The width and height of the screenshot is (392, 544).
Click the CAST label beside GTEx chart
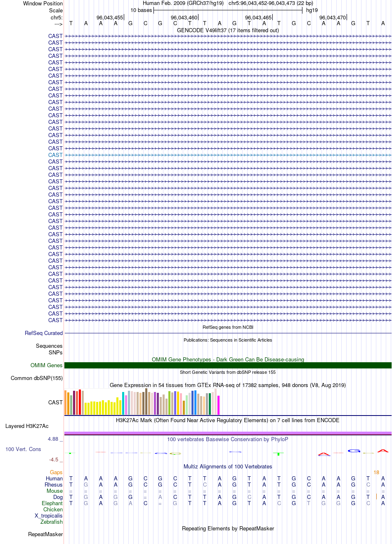click(x=55, y=402)
